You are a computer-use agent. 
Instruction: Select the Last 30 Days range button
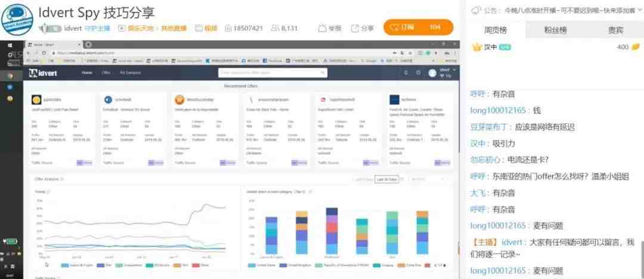(386, 179)
